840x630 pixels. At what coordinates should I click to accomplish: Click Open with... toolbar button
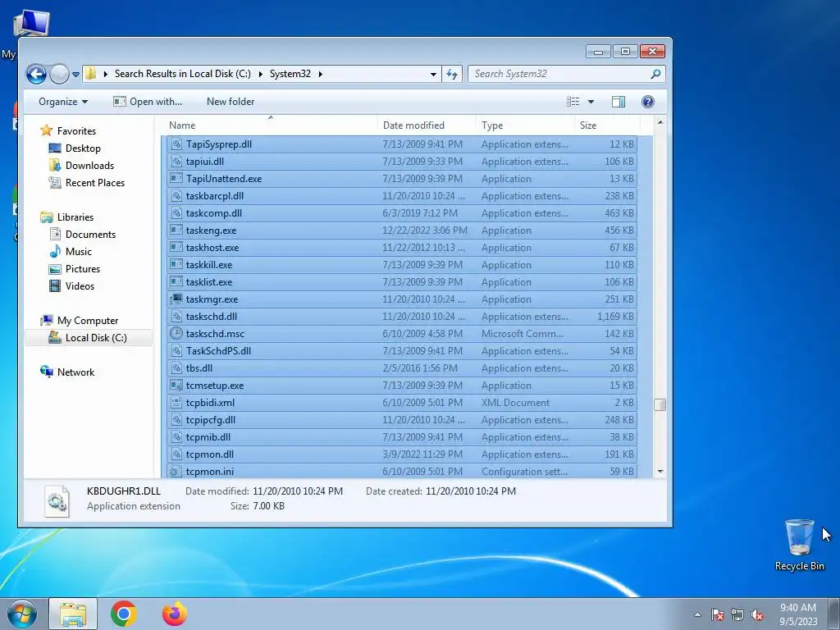(x=148, y=102)
